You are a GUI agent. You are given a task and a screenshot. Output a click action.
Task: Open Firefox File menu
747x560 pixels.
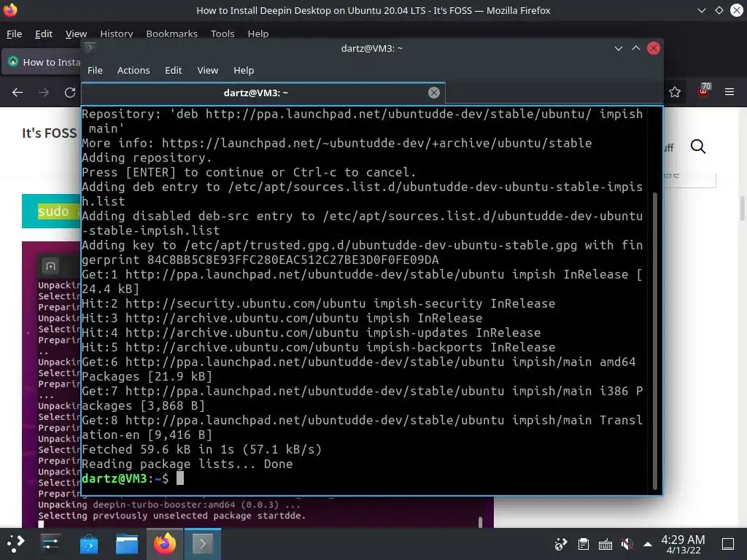click(x=14, y=34)
